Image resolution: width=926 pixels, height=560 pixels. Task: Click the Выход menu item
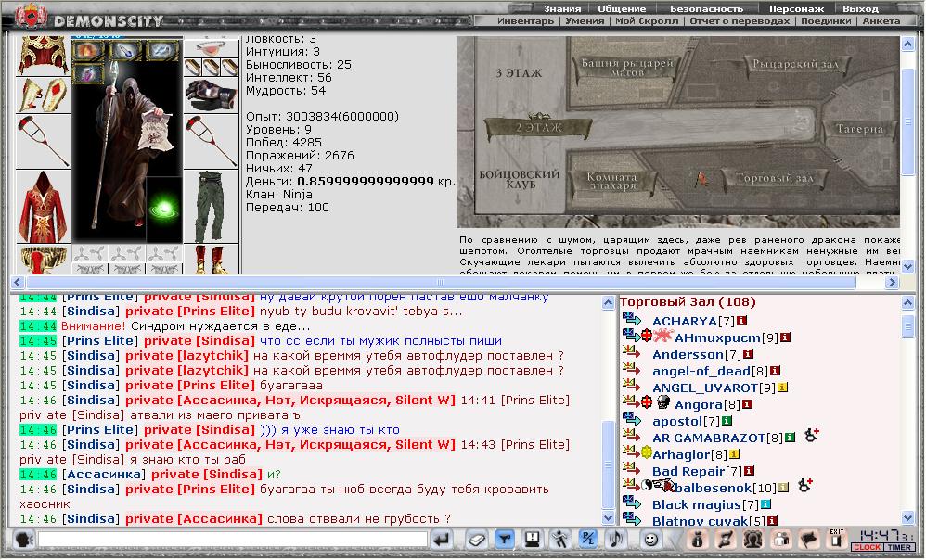pyautogui.click(x=860, y=9)
